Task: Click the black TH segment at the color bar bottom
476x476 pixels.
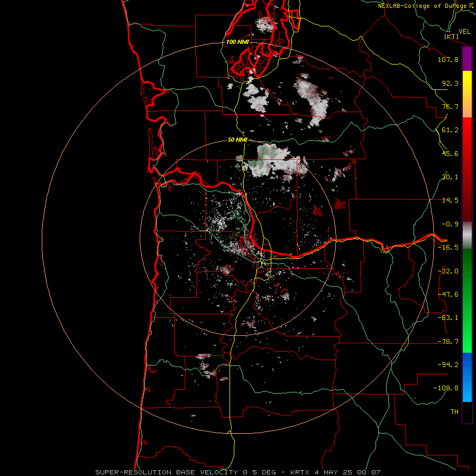Action: (467, 412)
